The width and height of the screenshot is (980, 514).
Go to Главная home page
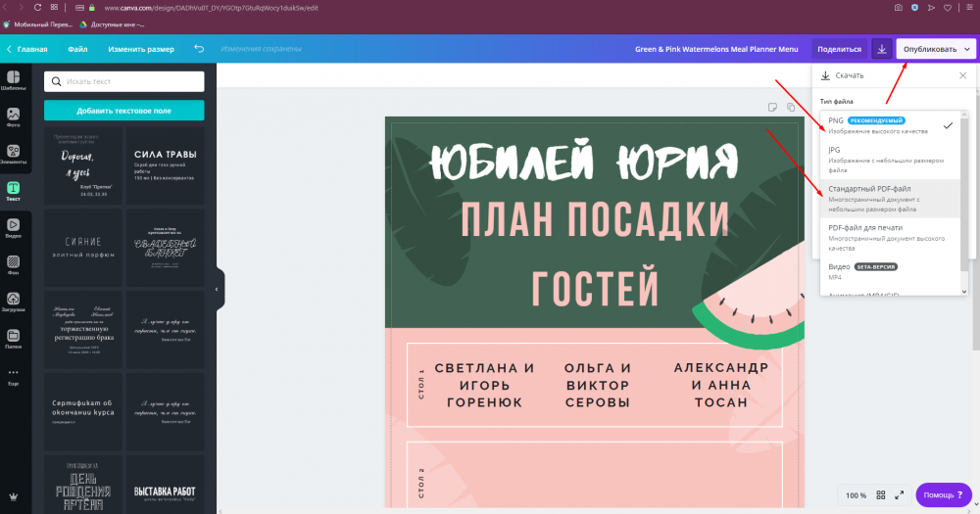(x=26, y=49)
